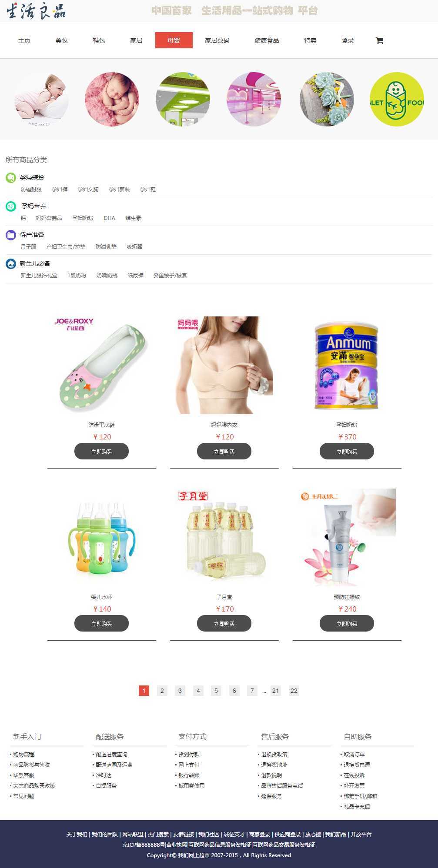Image resolution: width=438 pixels, height=868 pixels.
Task: View the Anmum 孕妇奶粉 product image
Action: click(x=347, y=365)
